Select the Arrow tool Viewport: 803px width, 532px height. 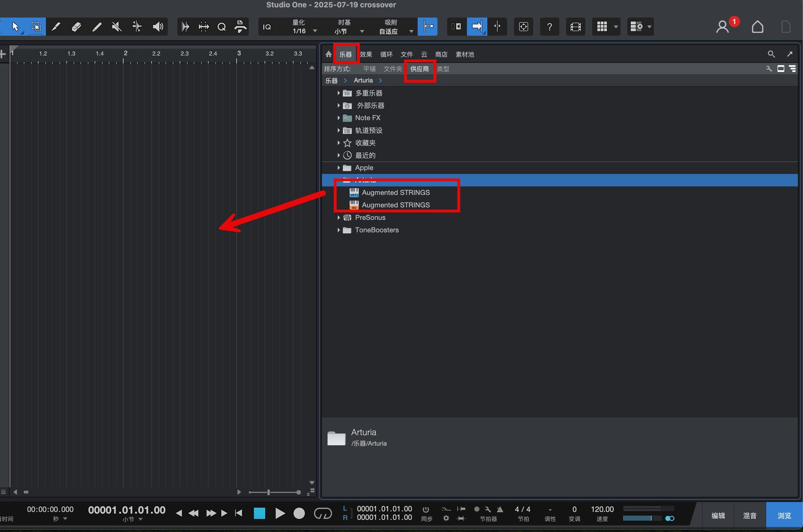point(15,27)
